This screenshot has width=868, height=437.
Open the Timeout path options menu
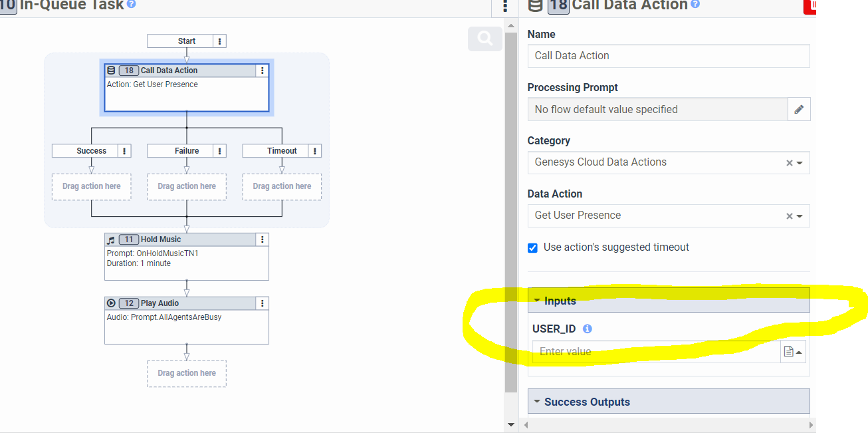click(316, 151)
